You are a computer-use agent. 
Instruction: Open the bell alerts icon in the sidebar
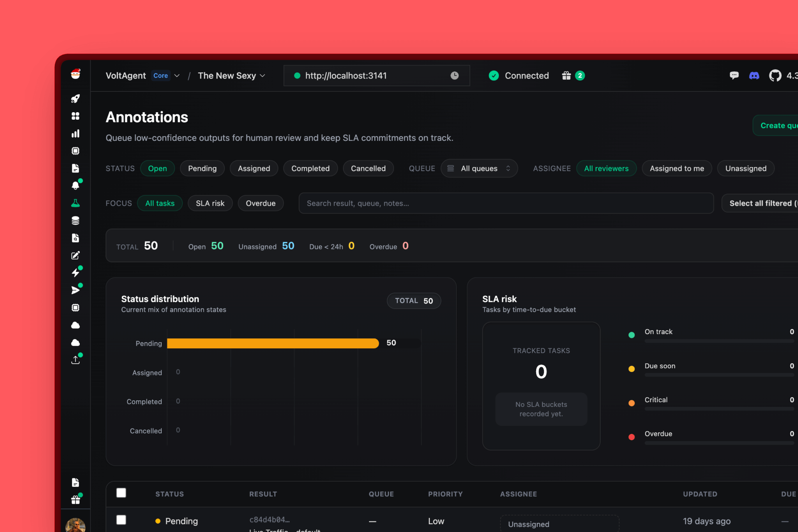tap(75, 185)
